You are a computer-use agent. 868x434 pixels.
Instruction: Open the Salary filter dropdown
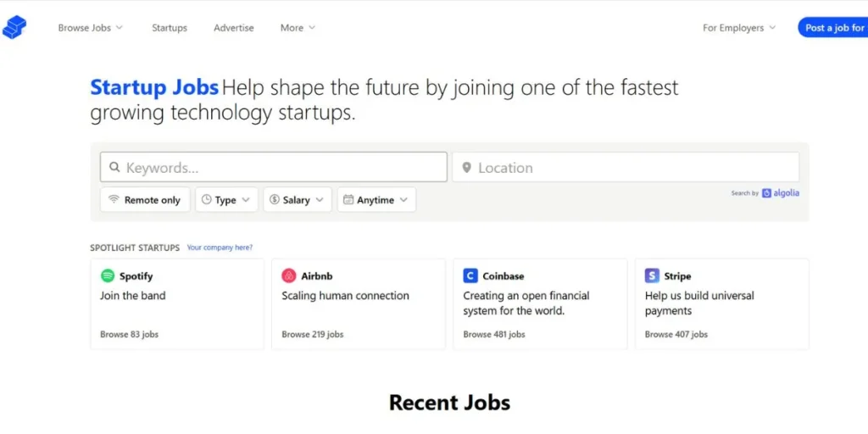[298, 200]
